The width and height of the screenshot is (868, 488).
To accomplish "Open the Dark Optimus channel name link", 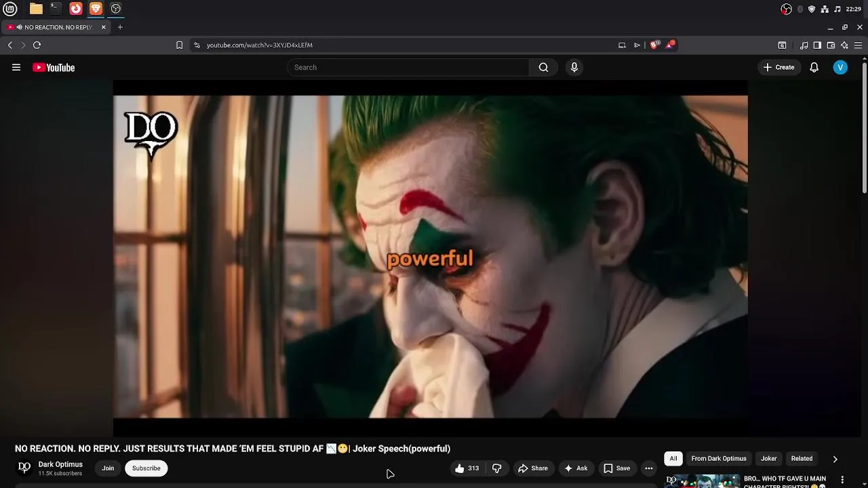I will pos(60,464).
